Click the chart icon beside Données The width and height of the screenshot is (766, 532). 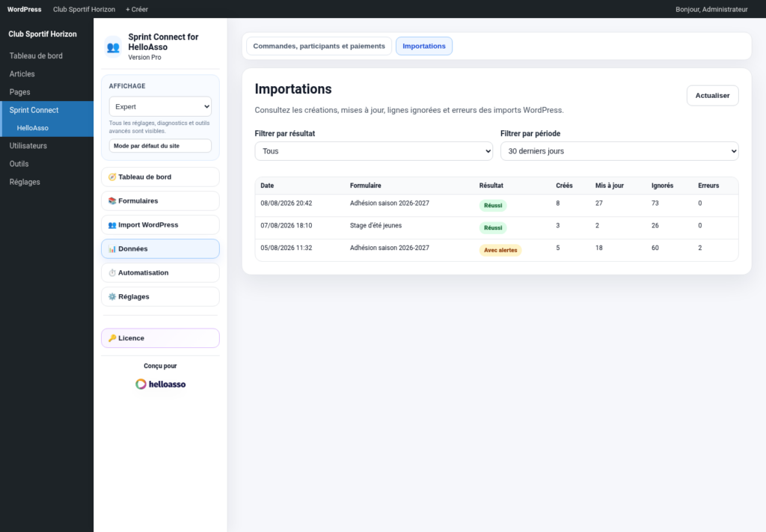point(112,248)
